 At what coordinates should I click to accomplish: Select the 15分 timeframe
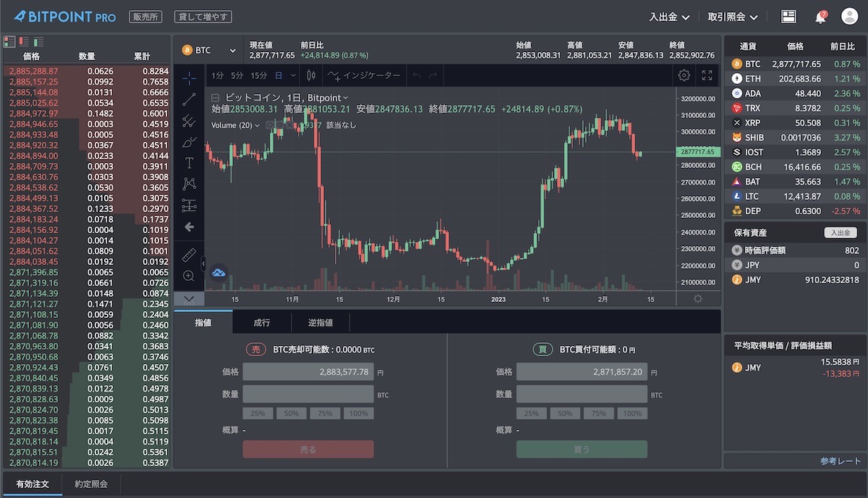(x=259, y=75)
